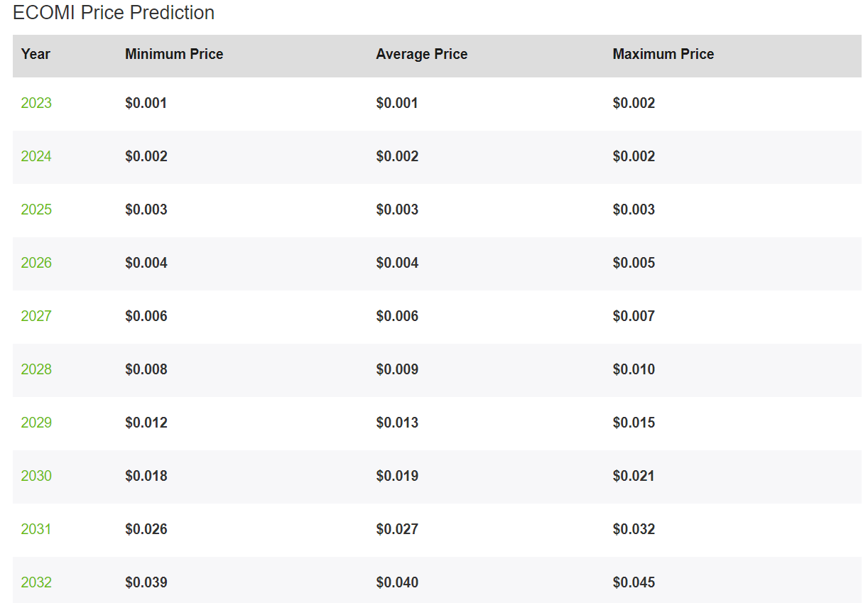The height and width of the screenshot is (603, 868).
Task: Open the 2032 year link
Action: pyautogui.click(x=36, y=582)
